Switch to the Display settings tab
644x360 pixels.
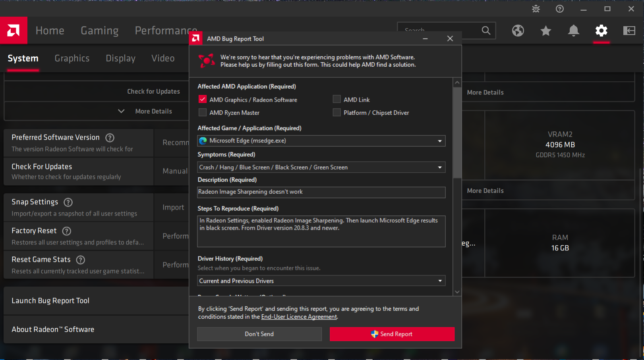pos(120,58)
